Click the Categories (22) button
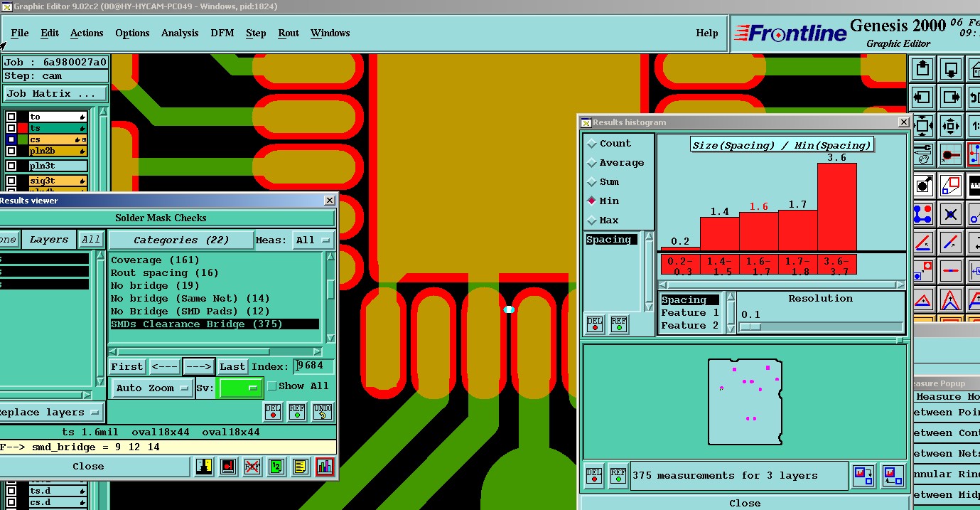980x510 pixels. 181,240
